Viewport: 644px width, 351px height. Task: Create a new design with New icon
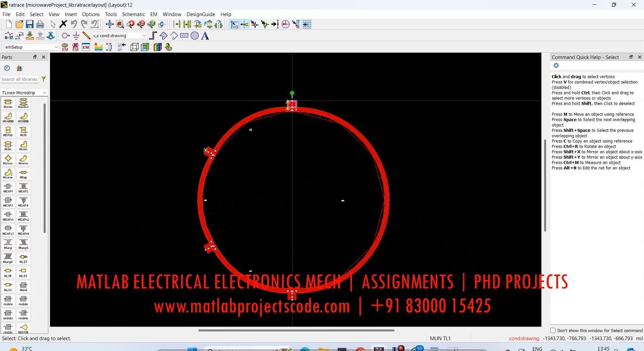point(8,25)
